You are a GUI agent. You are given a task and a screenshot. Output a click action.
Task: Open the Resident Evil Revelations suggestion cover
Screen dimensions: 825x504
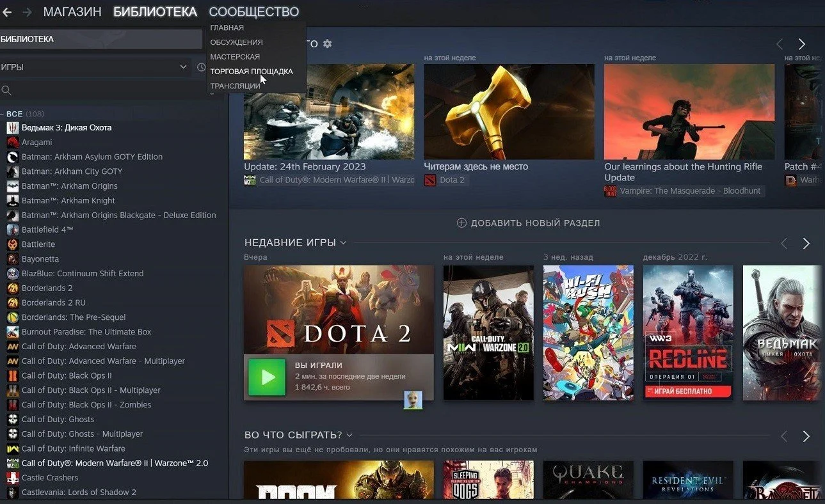pyautogui.click(x=688, y=480)
